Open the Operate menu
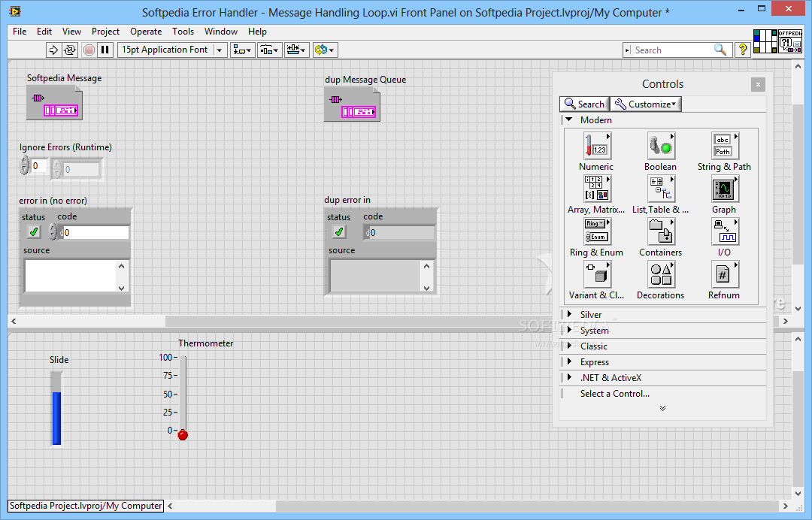812x520 pixels. point(146,32)
